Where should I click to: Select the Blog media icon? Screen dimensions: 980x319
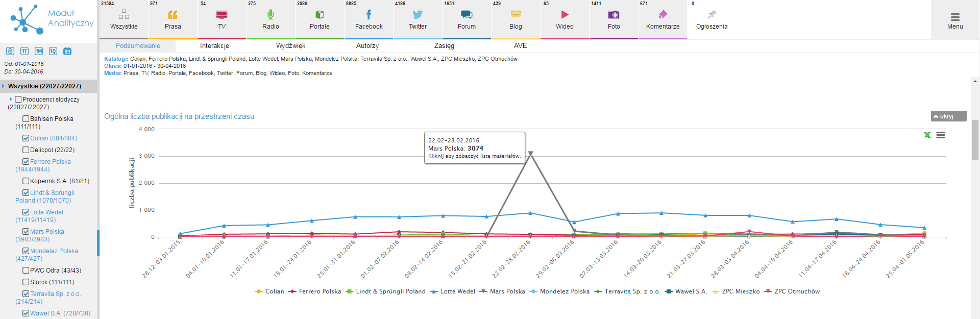[x=516, y=14]
